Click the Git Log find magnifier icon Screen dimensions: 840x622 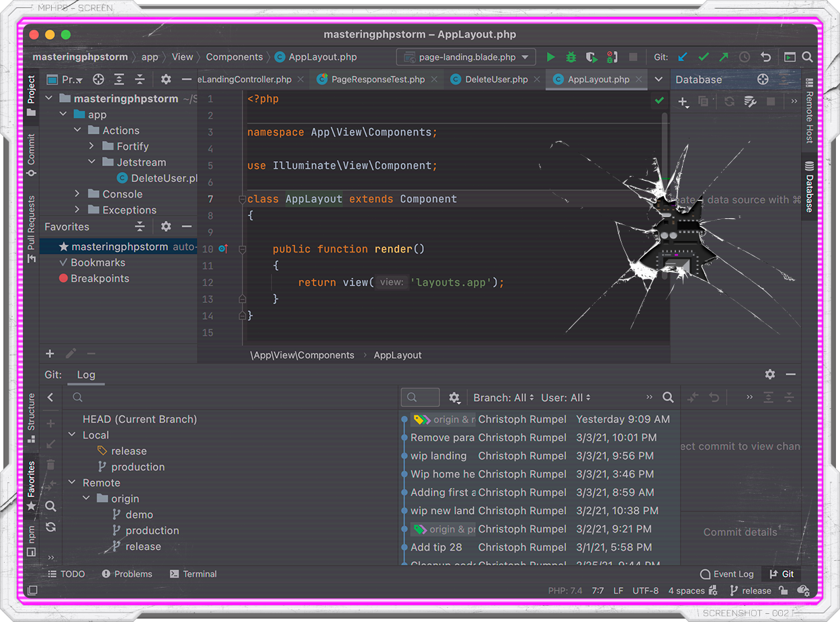click(x=668, y=397)
